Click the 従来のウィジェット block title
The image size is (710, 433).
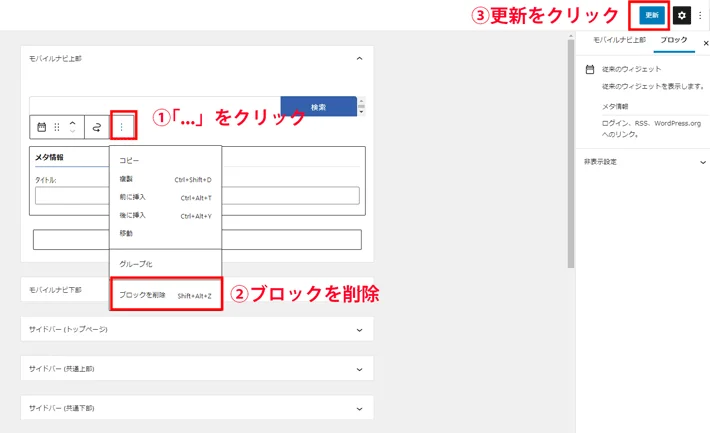pyautogui.click(x=631, y=69)
